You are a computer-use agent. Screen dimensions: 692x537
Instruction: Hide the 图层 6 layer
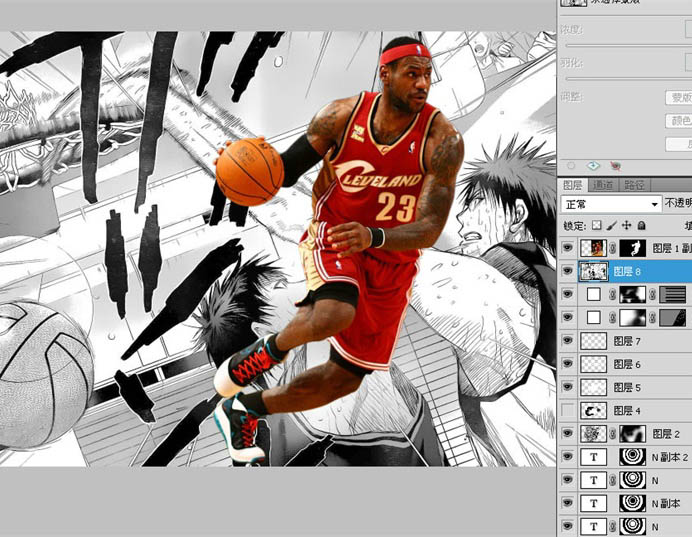coord(568,364)
